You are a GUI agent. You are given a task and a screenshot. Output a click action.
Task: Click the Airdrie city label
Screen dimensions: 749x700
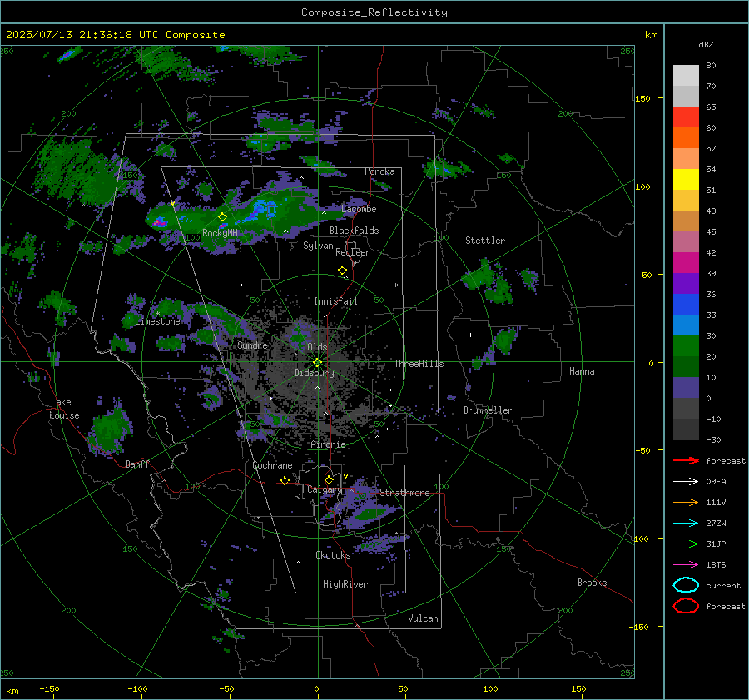coord(328,444)
